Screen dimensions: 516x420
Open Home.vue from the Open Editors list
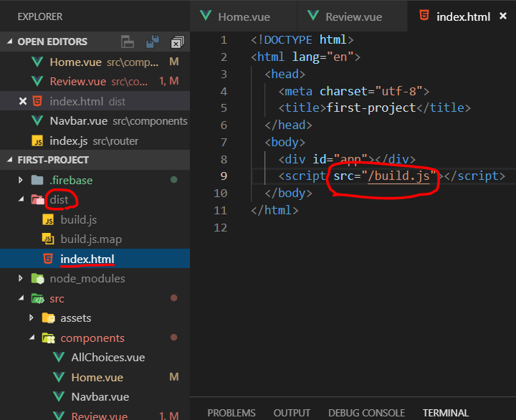(x=95, y=62)
